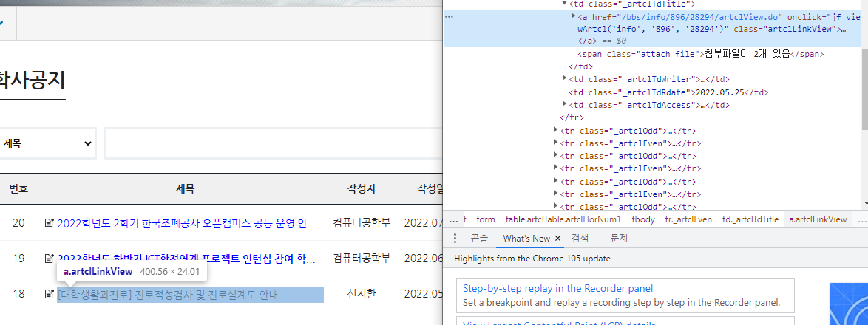
Task: Click the 학사공지 page heading
Action: (32, 81)
